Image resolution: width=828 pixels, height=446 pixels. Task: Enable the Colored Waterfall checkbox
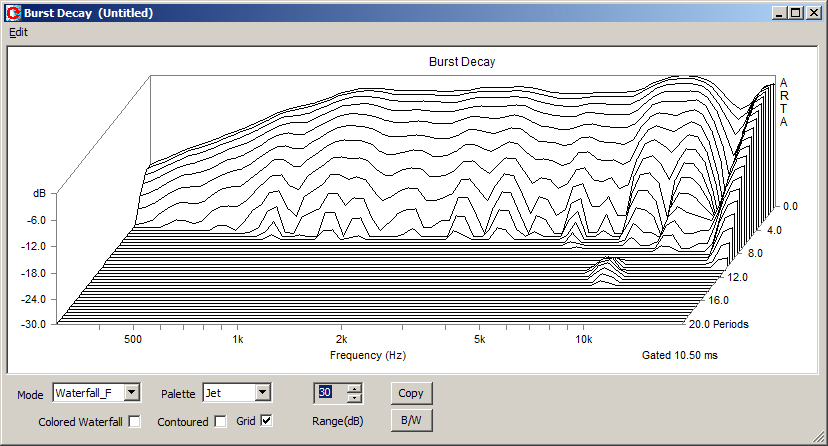click(x=135, y=421)
